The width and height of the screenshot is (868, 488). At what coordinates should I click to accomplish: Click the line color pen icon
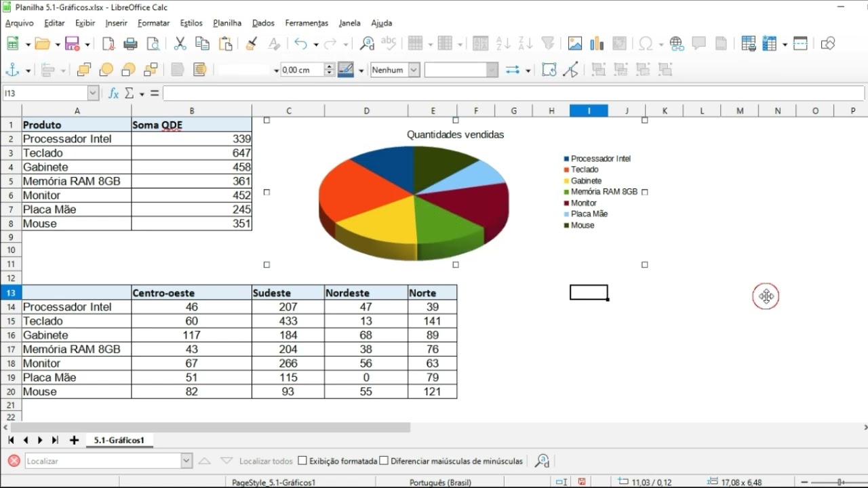(x=345, y=70)
